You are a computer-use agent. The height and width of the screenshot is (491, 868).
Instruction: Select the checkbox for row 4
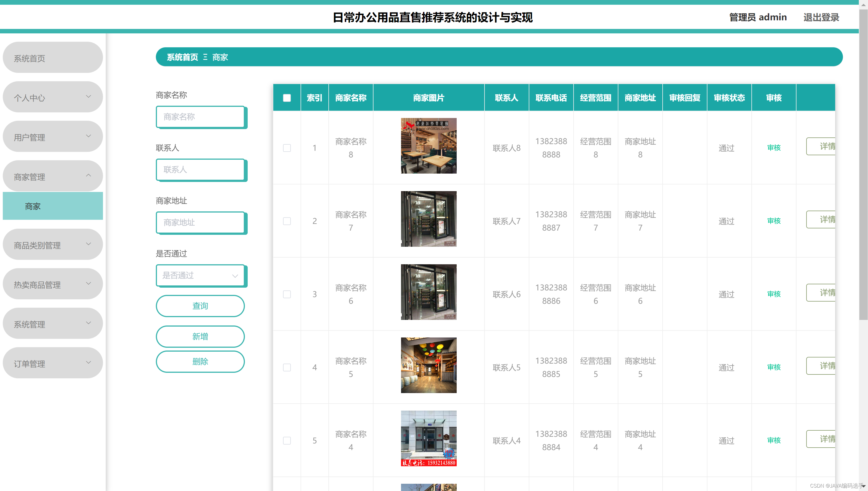pos(287,367)
